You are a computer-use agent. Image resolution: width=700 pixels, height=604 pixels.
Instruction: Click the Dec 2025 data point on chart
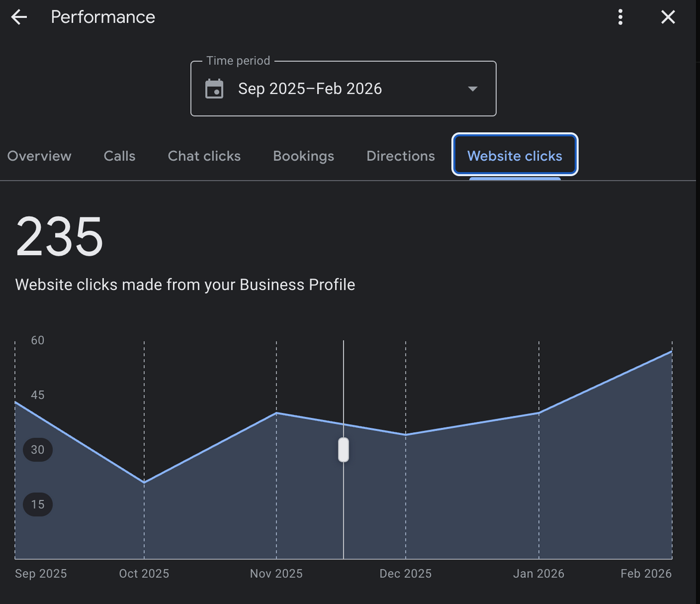pyautogui.click(x=406, y=435)
